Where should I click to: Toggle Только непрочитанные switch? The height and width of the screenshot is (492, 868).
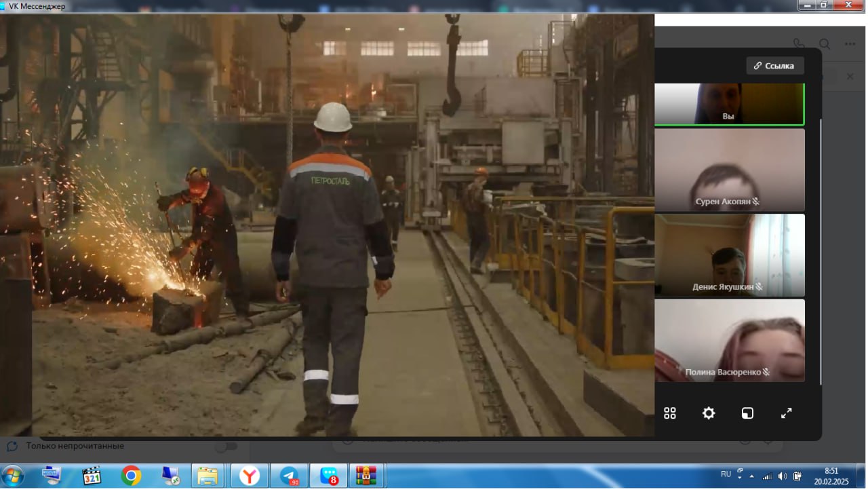(x=226, y=446)
